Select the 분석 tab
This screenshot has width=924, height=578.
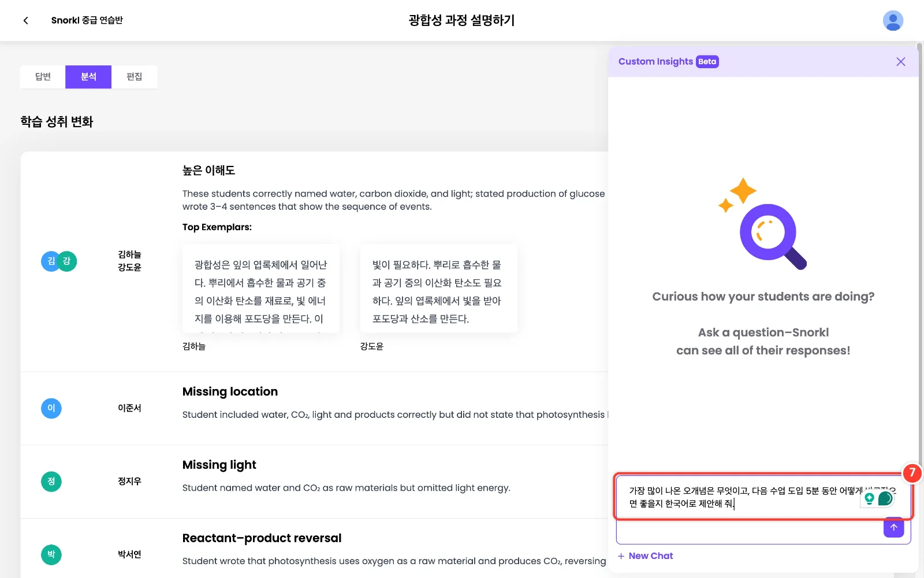88,77
